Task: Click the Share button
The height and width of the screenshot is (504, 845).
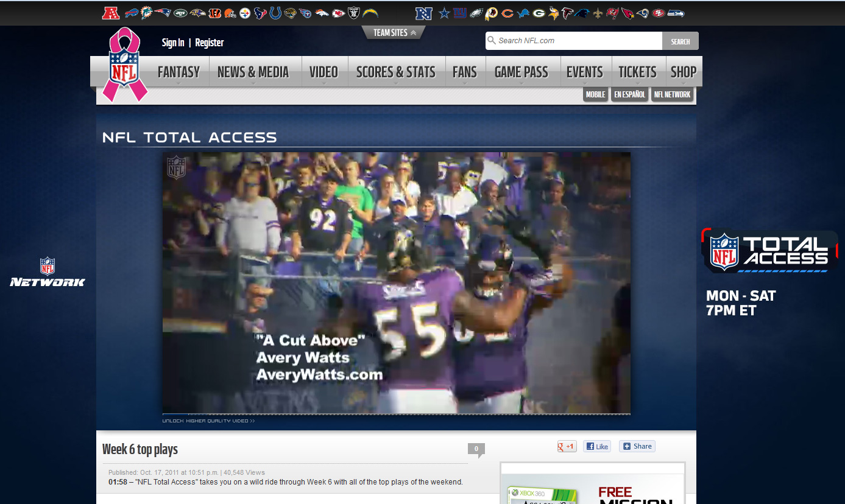Action: (637, 446)
